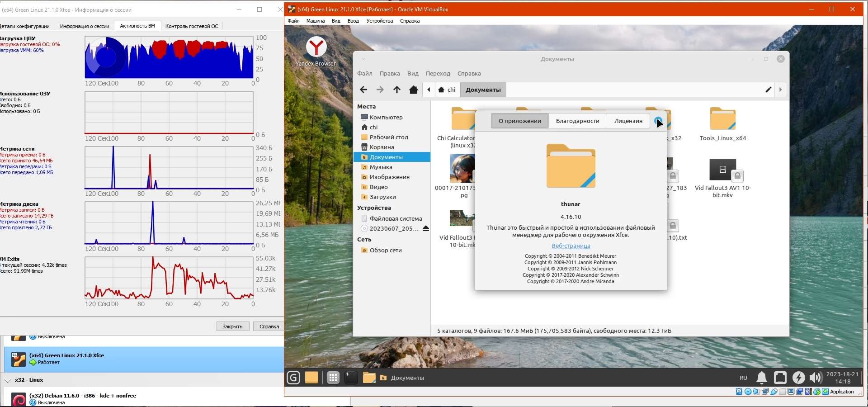This screenshot has width=868, height=407.
Task: Toggle RU keyboard layout indicator
Action: tap(743, 378)
